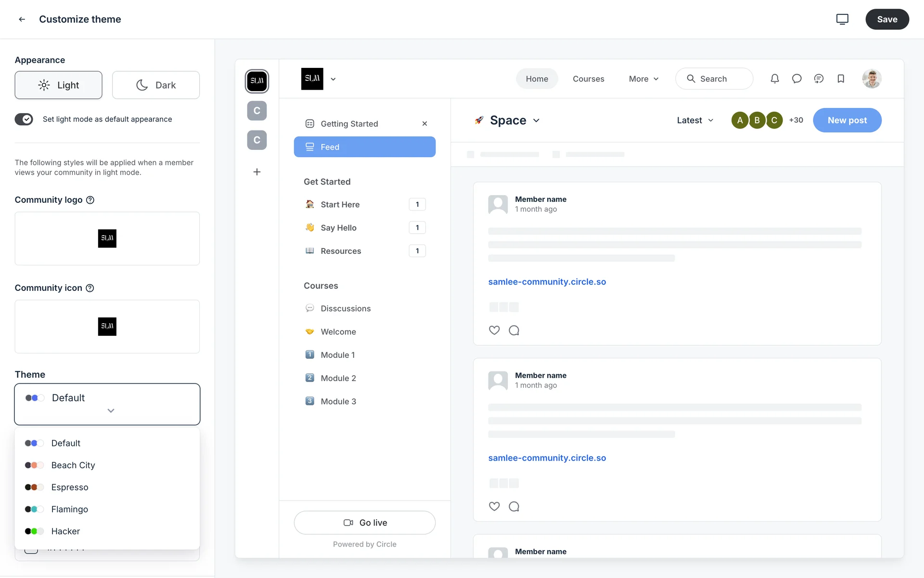The height and width of the screenshot is (578, 924).
Task: Expand the More menu in navigation
Action: click(643, 79)
